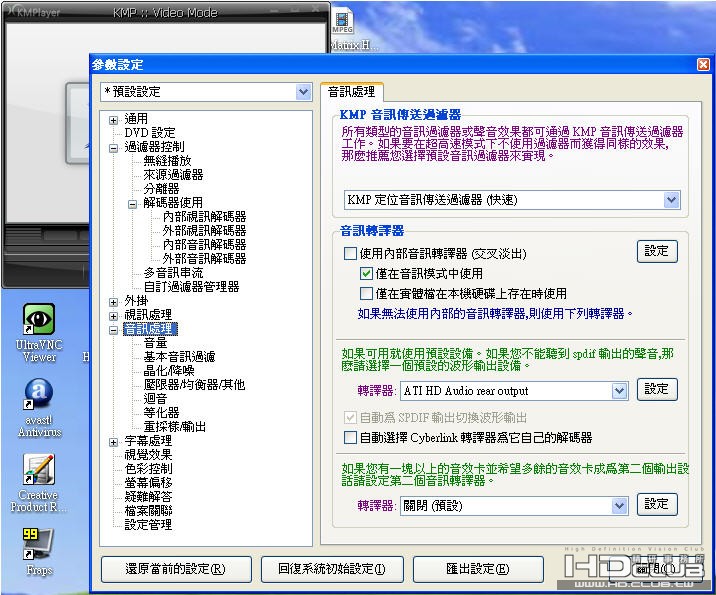Image resolution: width=716 pixels, height=595 pixels.
Task: Select DVD 設定 in the tree
Action: pyautogui.click(x=150, y=133)
